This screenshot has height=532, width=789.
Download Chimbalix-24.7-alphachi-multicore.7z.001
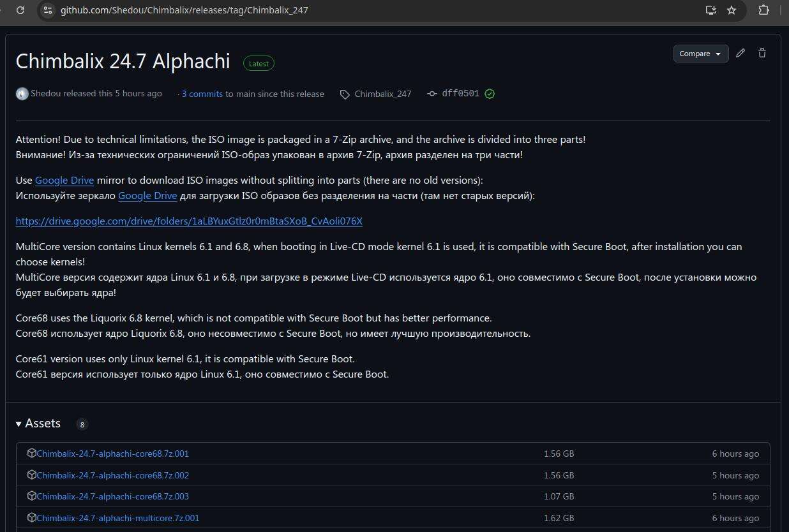[117, 518]
